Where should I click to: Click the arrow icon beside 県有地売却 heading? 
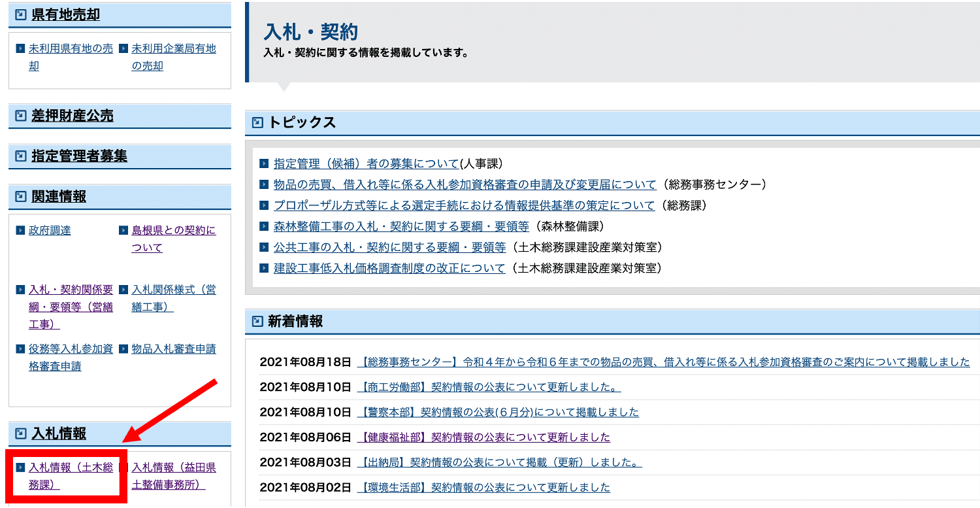pos(21,14)
